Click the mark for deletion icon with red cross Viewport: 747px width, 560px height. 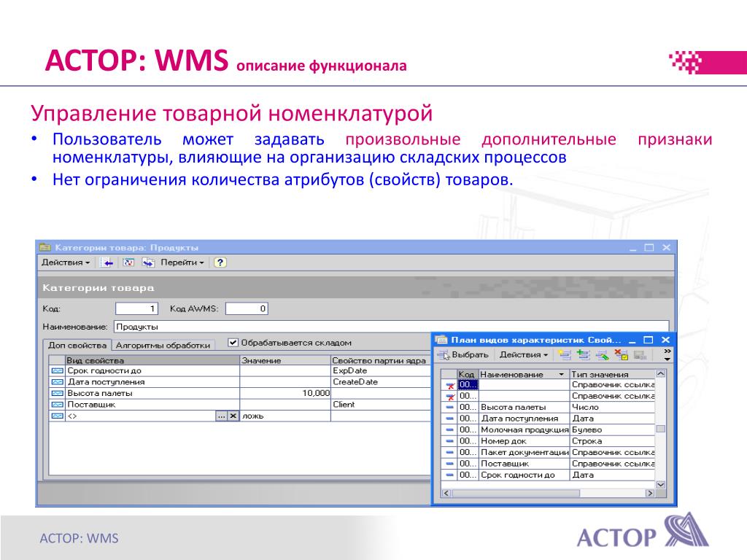pyautogui.click(x=621, y=355)
